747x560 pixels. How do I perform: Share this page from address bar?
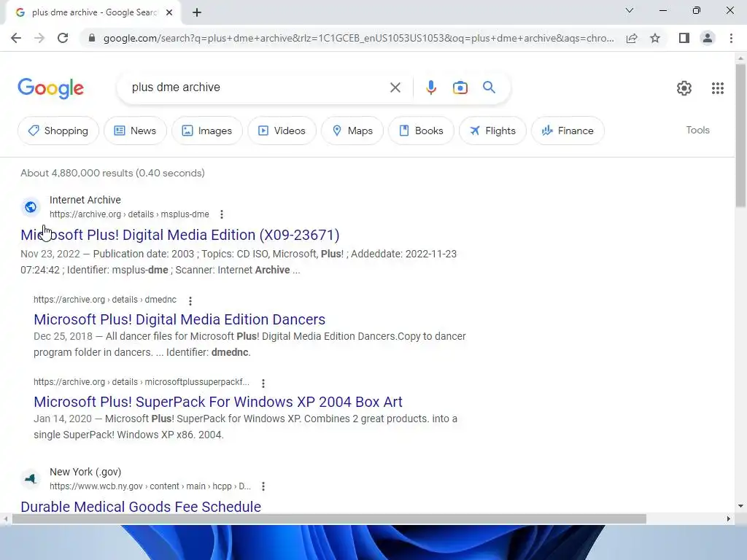(632, 38)
